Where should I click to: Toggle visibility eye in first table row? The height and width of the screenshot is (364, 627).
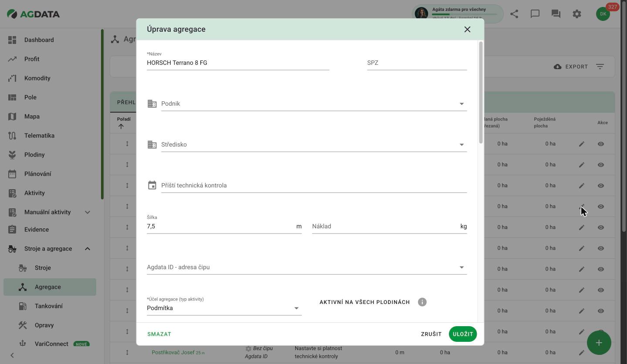601,144
